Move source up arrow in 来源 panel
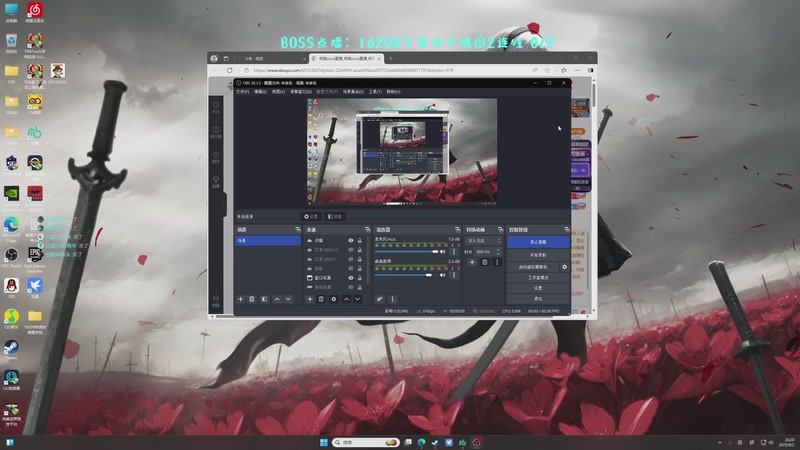The height and width of the screenshot is (450, 800). (346, 299)
